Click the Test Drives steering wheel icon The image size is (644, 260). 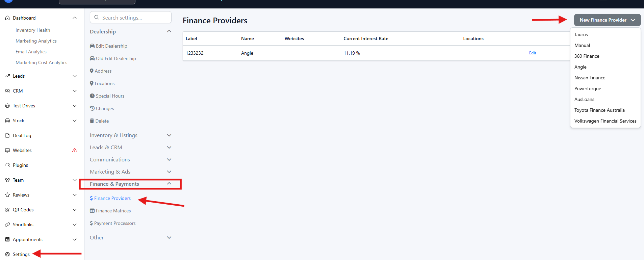tap(7, 106)
